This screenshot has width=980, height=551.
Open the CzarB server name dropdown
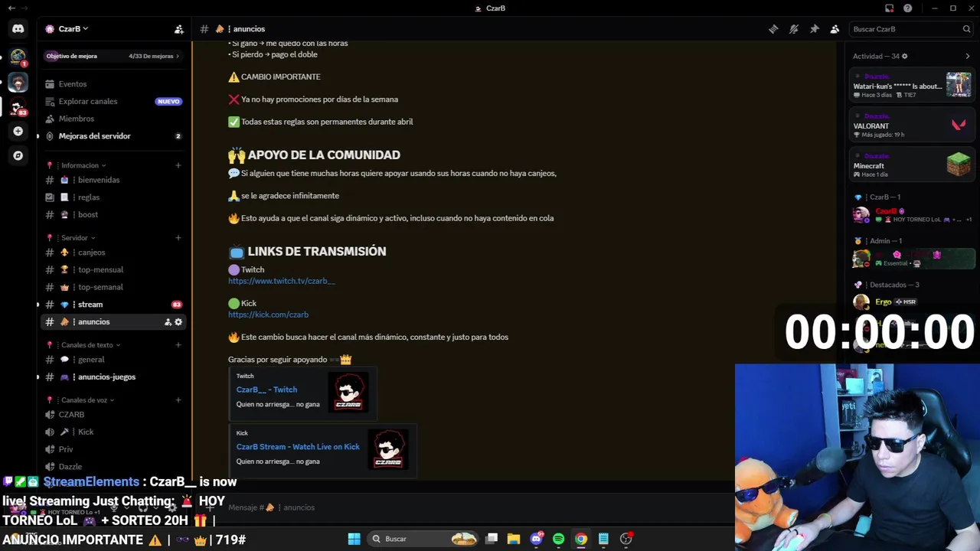point(73,29)
